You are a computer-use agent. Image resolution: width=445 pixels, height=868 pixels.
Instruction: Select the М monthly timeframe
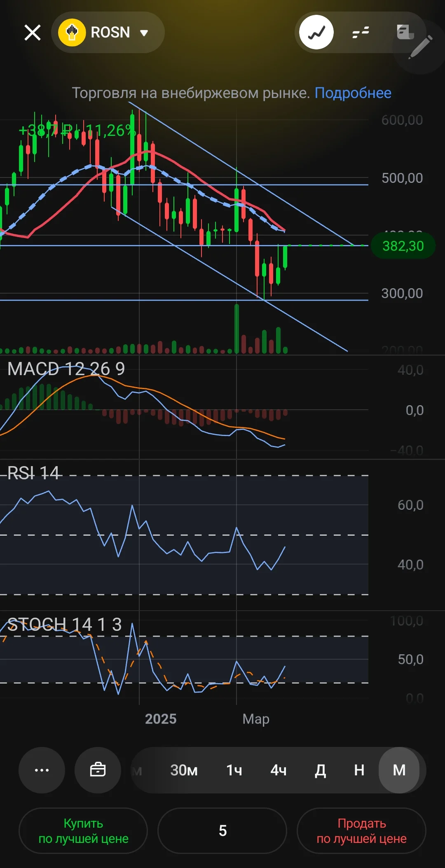tap(399, 770)
